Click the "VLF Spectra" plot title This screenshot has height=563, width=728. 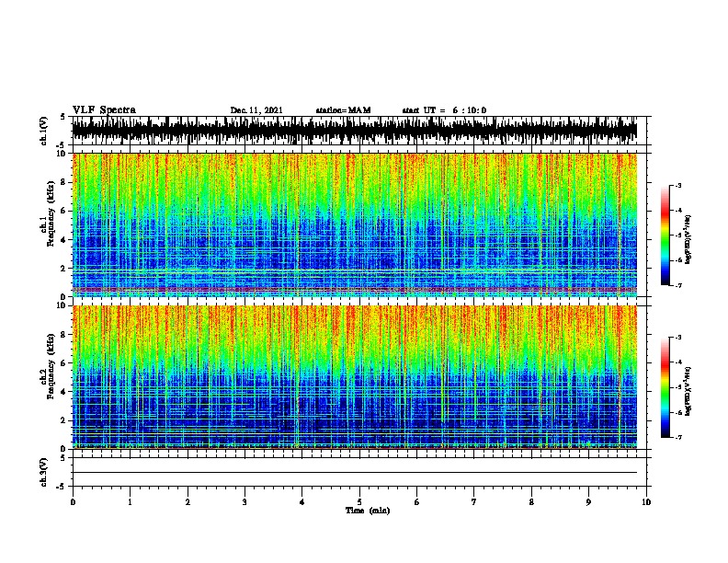pos(104,110)
